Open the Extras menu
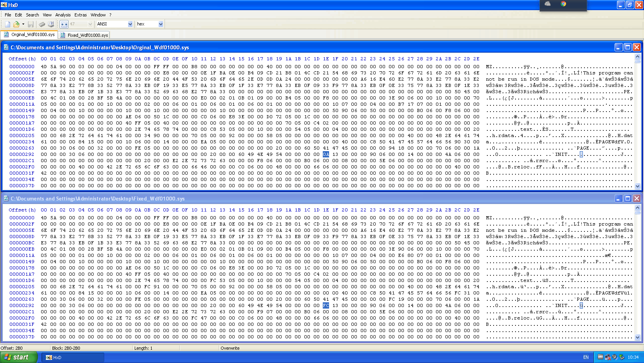This screenshot has height=363, width=644. click(x=81, y=15)
